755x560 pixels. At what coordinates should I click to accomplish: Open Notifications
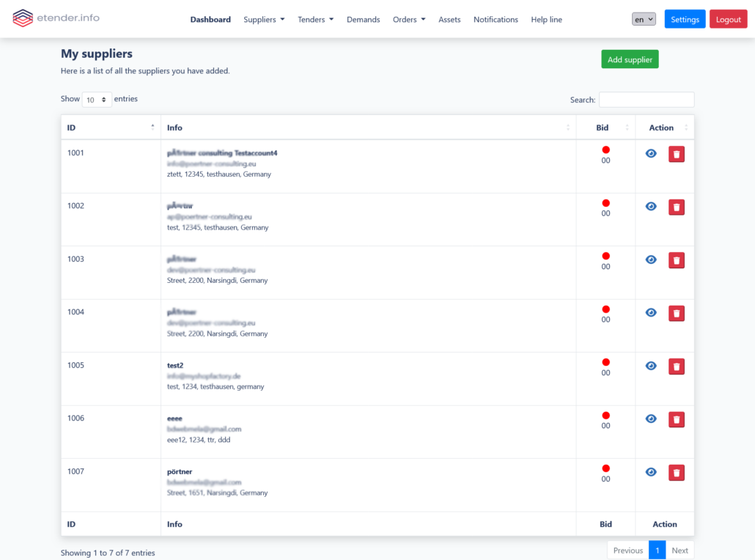coord(496,19)
